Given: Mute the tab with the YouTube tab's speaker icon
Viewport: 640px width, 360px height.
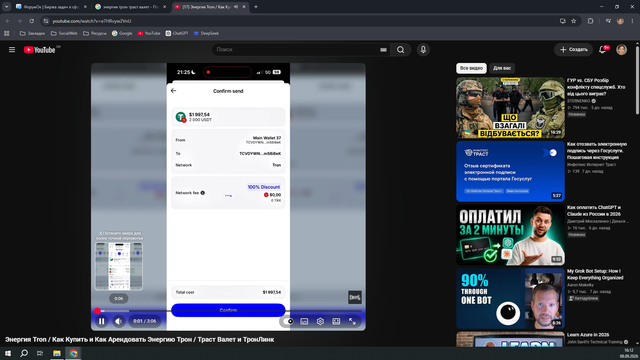Looking at the screenshot, I should 236,7.
